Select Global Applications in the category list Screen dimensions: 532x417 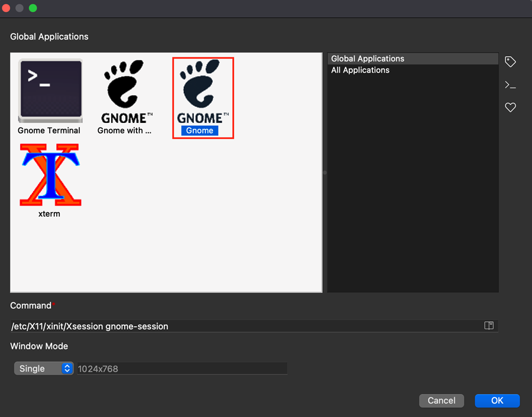tap(368, 58)
